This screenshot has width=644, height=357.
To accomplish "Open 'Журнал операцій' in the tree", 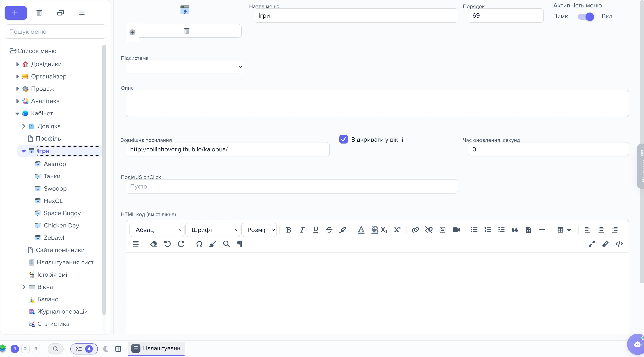I will [62, 311].
